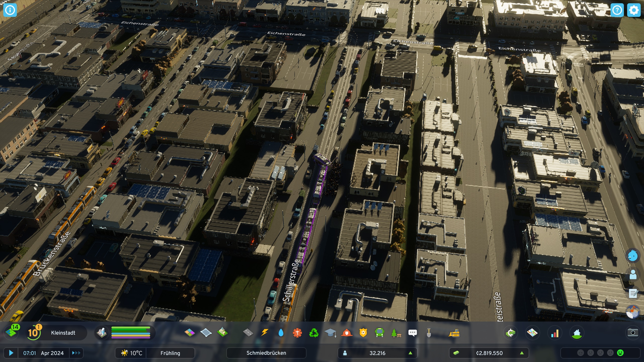
Task: Click the purple bar in the city overview
Action: click(x=131, y=338)
